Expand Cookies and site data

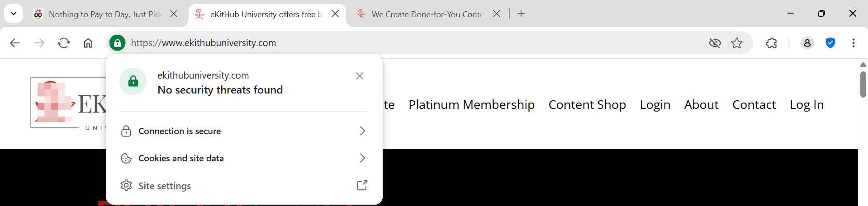243,158
